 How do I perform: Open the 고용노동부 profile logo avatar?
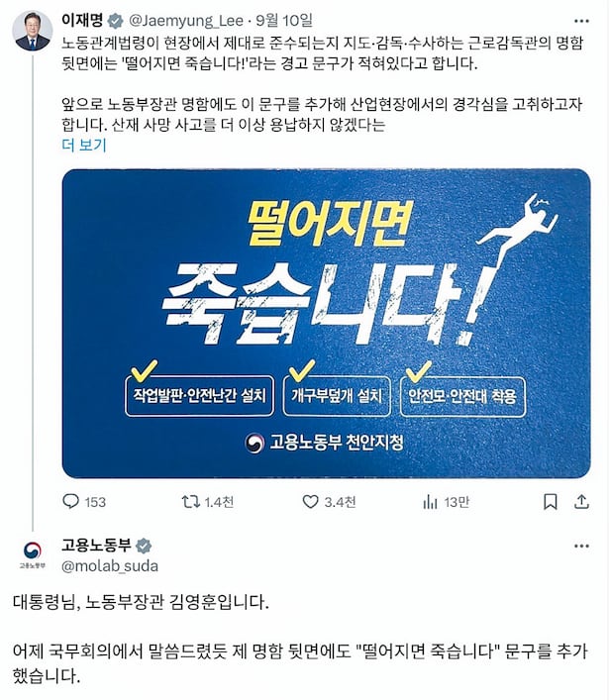pos(33,554)
